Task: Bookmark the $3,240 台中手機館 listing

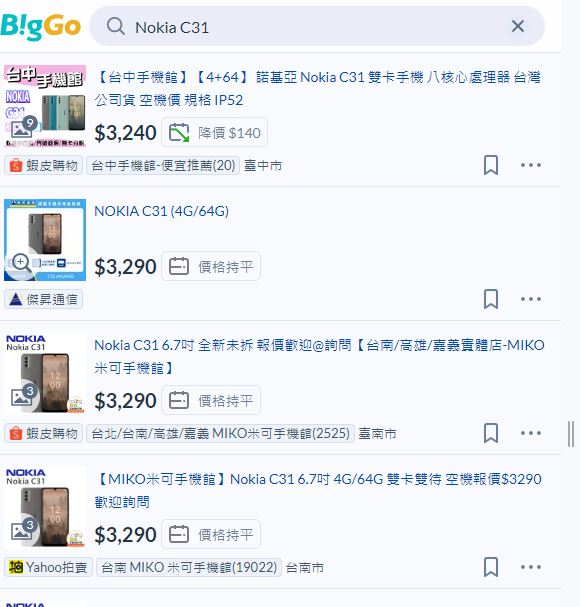Action: [491, 165]
